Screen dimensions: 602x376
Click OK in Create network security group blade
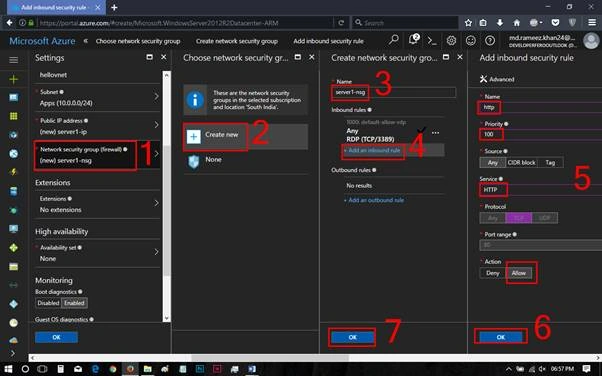[352, 337]
